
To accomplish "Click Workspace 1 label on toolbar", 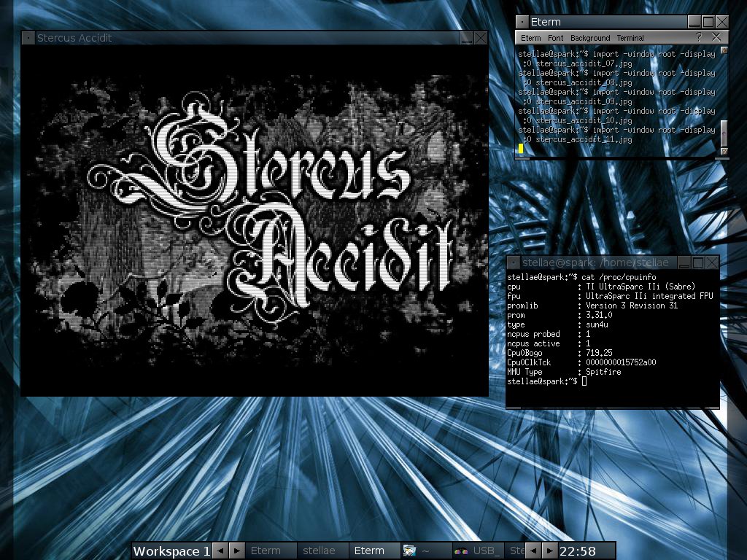I will [x=171, y=551].
